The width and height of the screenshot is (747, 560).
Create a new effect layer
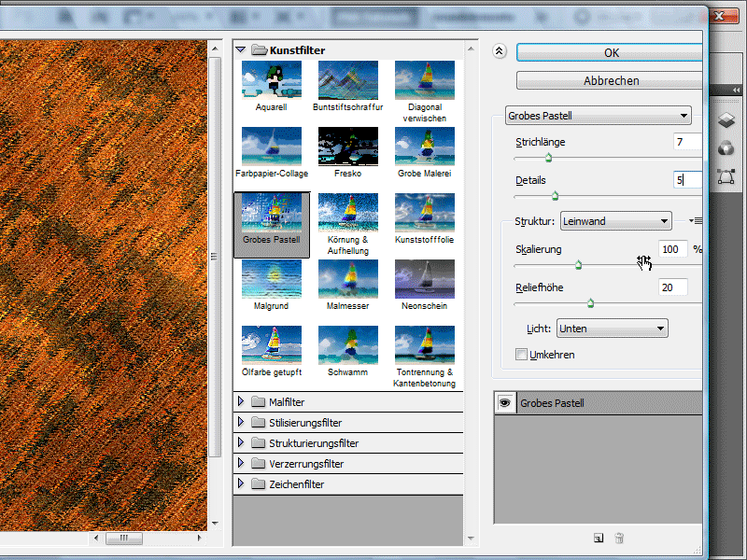coord(599,538)
